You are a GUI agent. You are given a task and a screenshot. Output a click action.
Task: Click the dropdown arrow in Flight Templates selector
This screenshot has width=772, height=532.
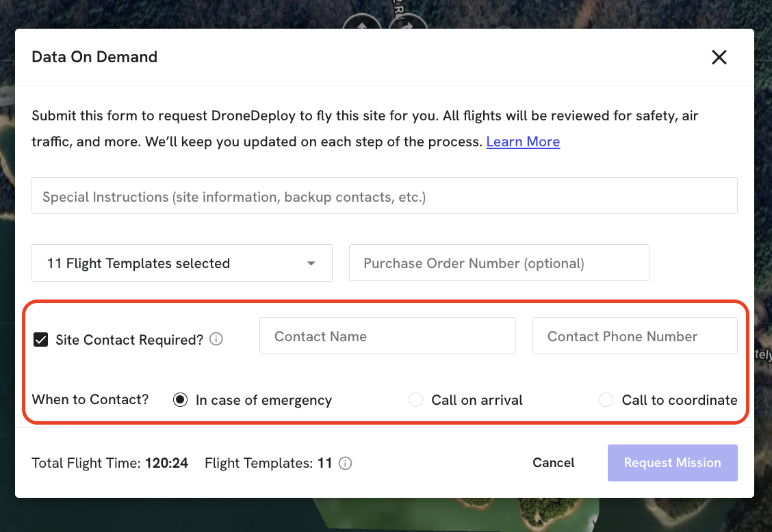[x=311, y=263]
